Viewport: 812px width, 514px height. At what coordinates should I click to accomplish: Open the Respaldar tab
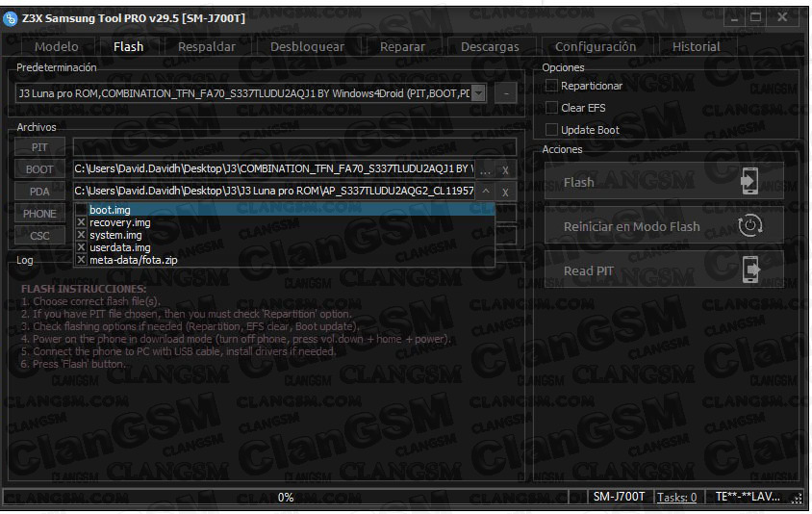click(x=207, y=46)
